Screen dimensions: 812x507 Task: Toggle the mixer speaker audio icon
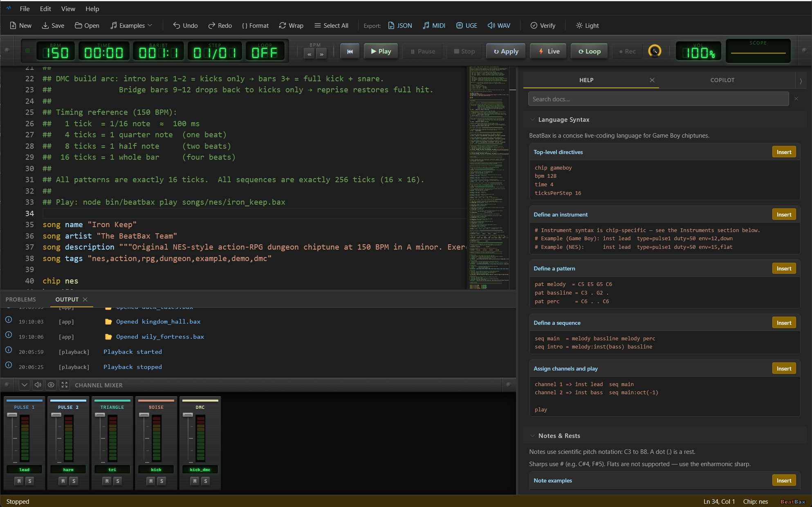pos(38,385)
